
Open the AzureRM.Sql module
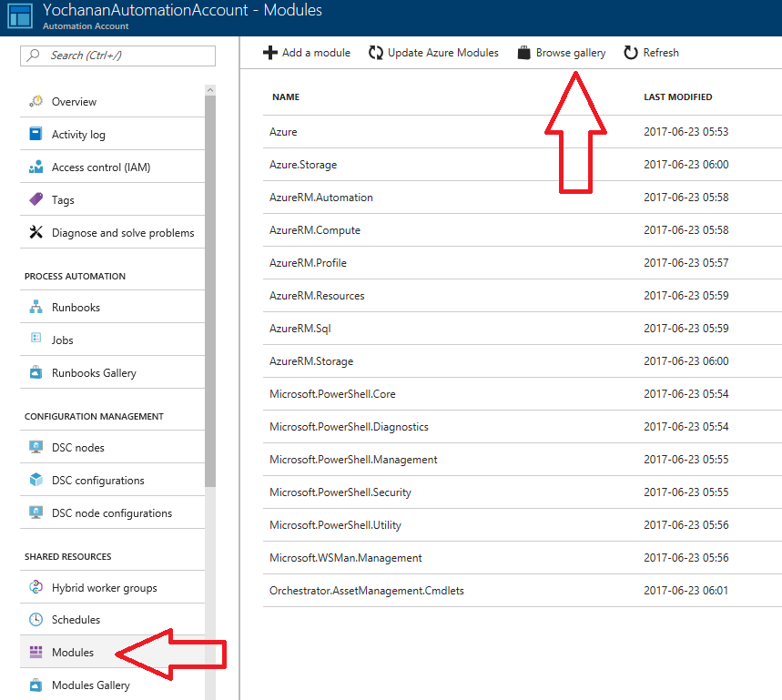click(523, 329)
